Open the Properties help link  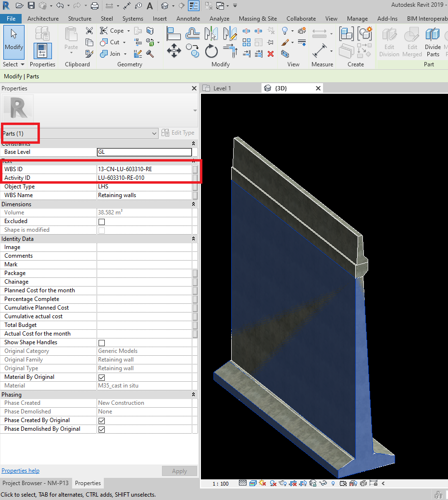click(x=20, y=470)
